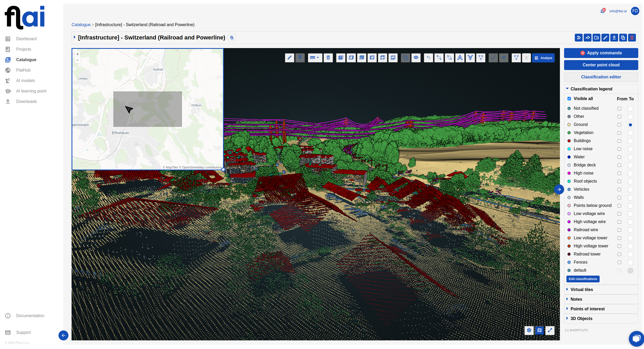This screenshot has width=644, height=349.
Task: Select the crop tool in viewer toolbar
Action: tap(405, 58)
